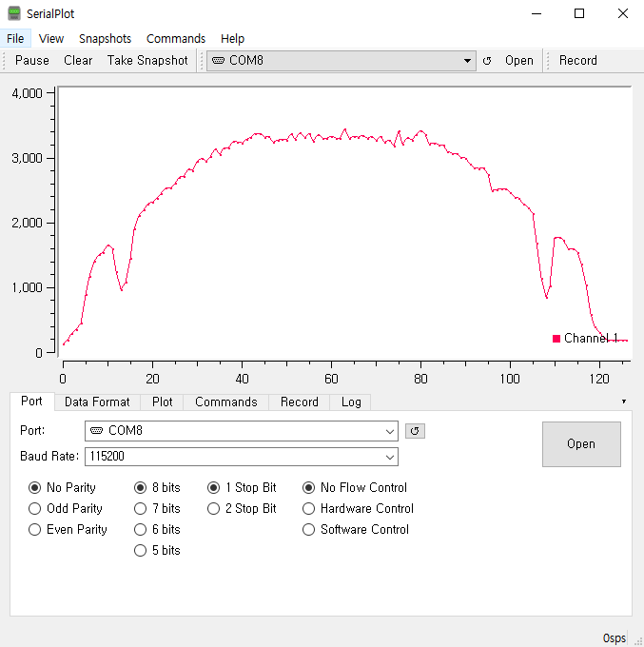Open the Help menu

232,38
